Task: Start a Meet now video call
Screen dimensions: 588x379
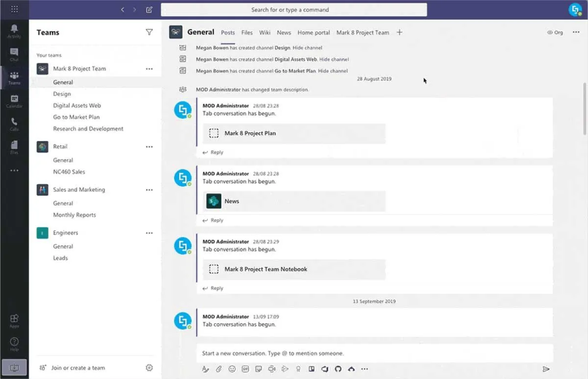Action: (x=272, y=369)
